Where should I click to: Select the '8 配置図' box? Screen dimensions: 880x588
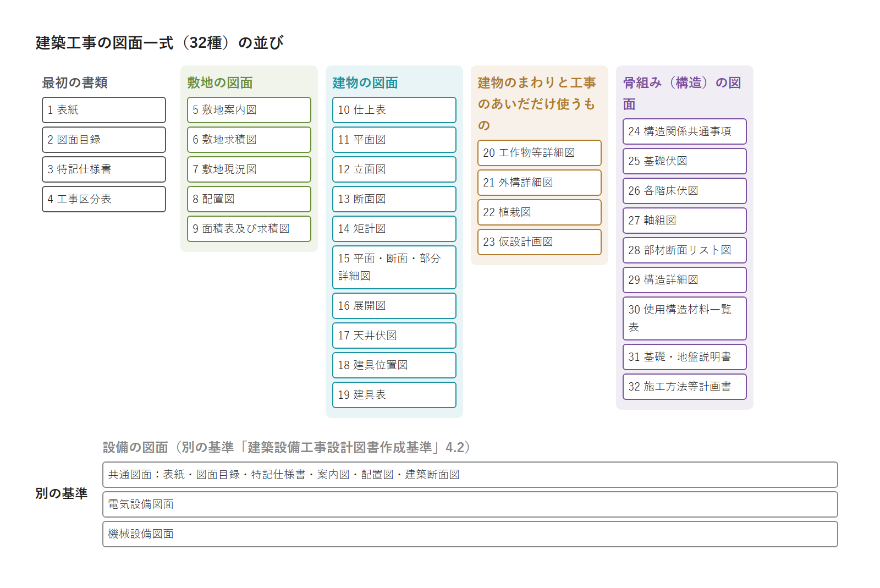(249, 199)
